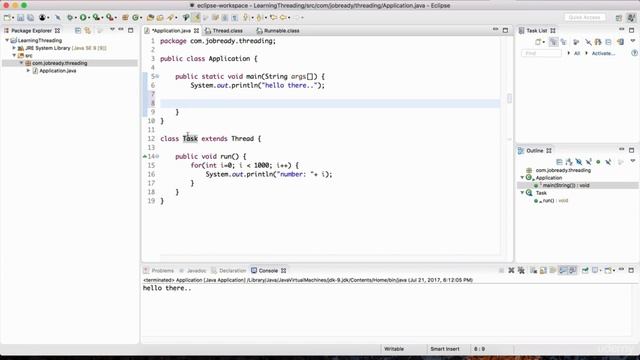640x360 pixels.
Task: Collapse the main method fold marker
Action: [x=157, y=76]
